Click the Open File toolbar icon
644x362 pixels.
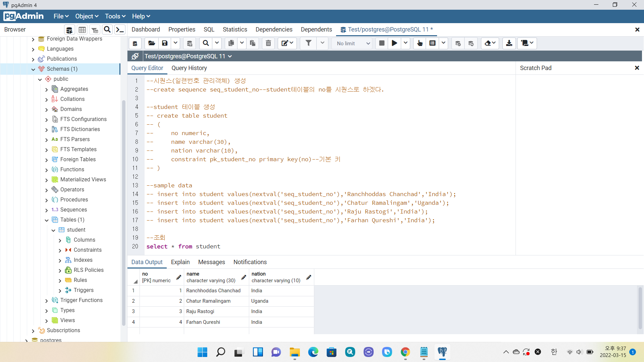click(x=152, y=43)
